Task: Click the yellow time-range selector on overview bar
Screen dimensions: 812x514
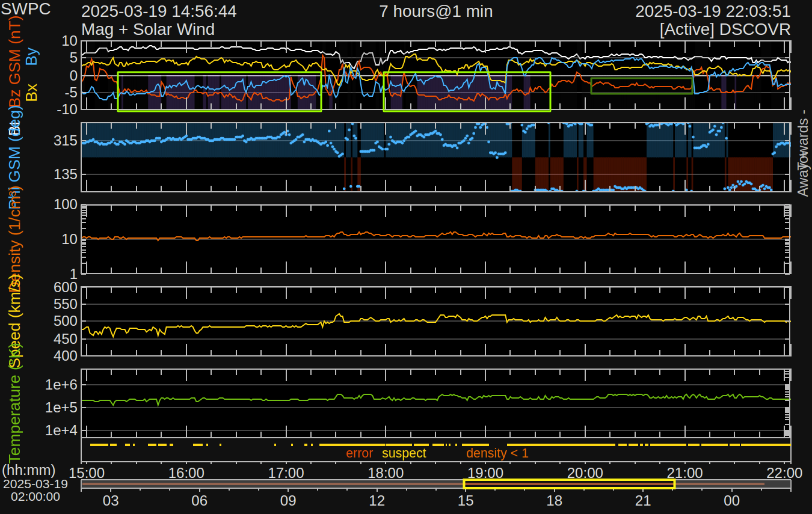Action: point(569,484)
